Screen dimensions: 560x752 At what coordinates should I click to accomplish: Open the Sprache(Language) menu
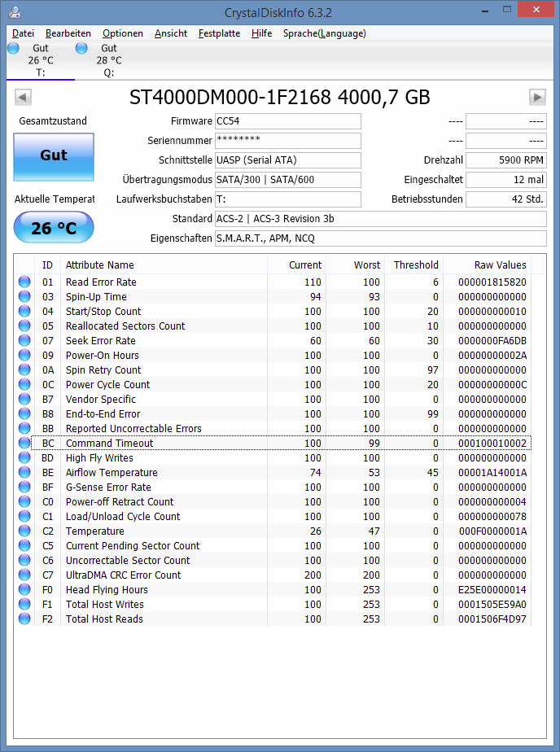point(325,33)
